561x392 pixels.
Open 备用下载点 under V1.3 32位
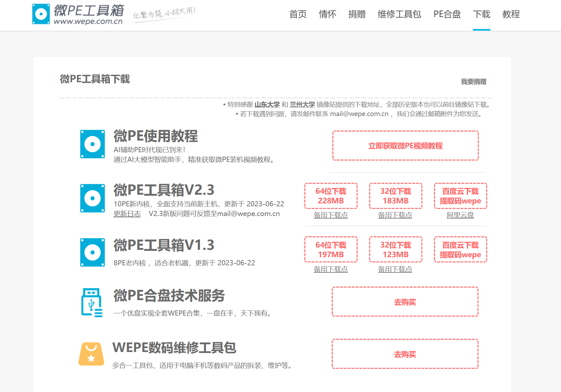coord(395,269)
